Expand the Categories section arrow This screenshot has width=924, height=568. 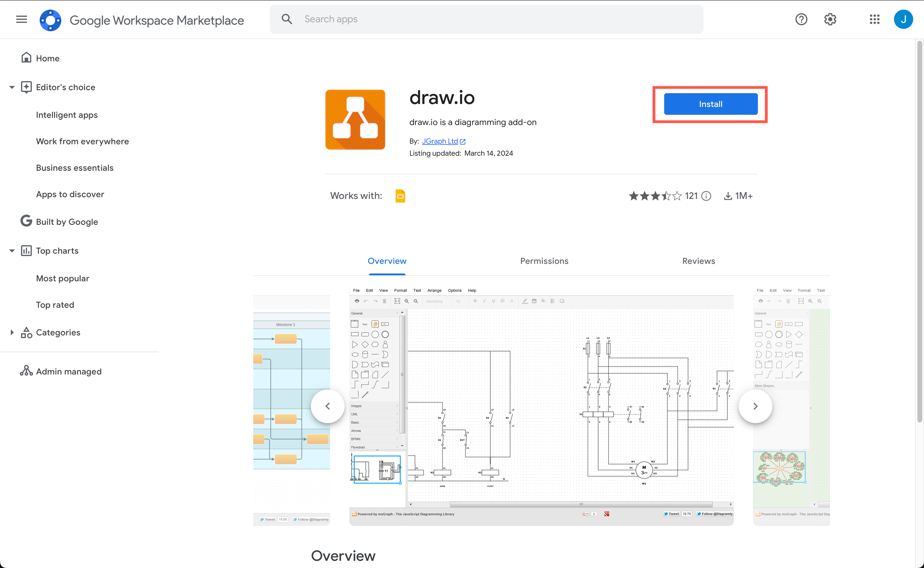pos(12,332)
